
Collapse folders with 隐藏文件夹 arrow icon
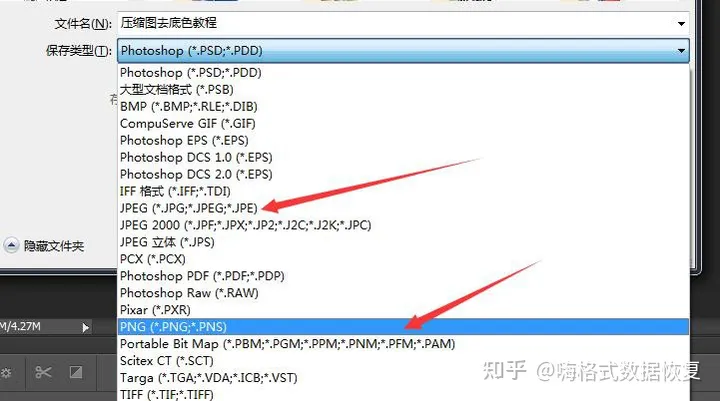pos(11,246)
